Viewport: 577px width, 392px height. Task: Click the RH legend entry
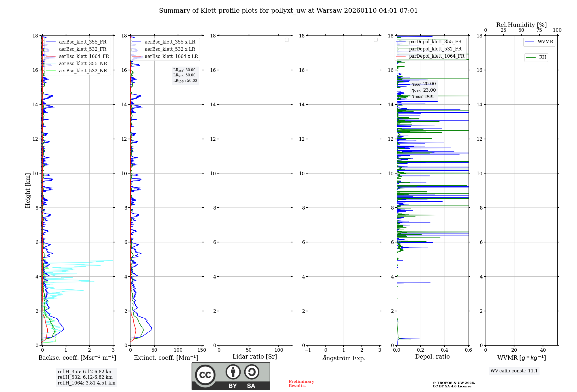click(x=542, y=57)
